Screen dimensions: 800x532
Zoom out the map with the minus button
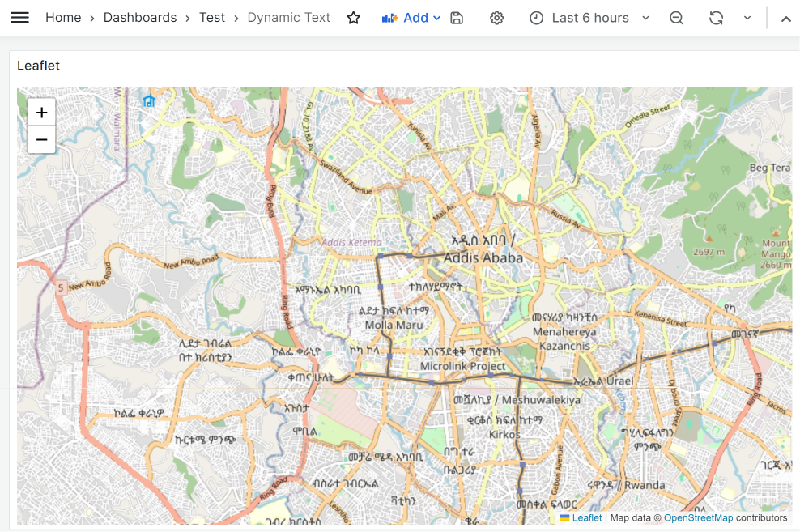click(x=41, y=139)
